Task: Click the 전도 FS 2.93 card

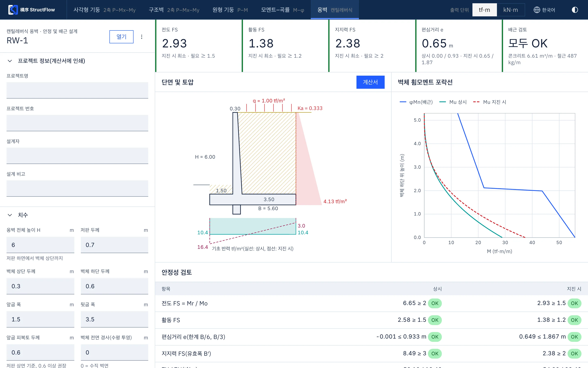Action: point(198,46)
